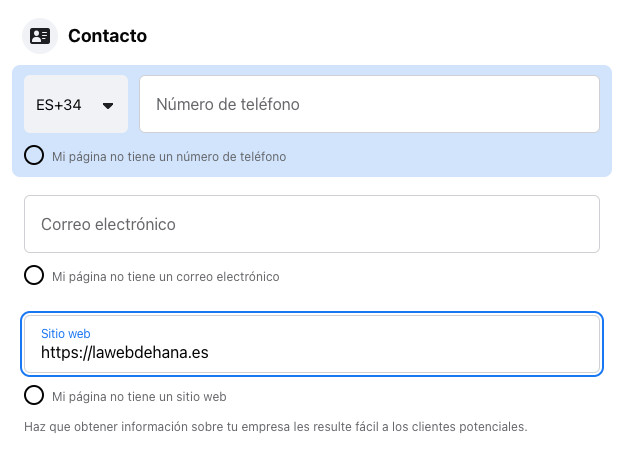Click the Contacto contact card icon
Screen dimensions: 628x465
point(40,36)
